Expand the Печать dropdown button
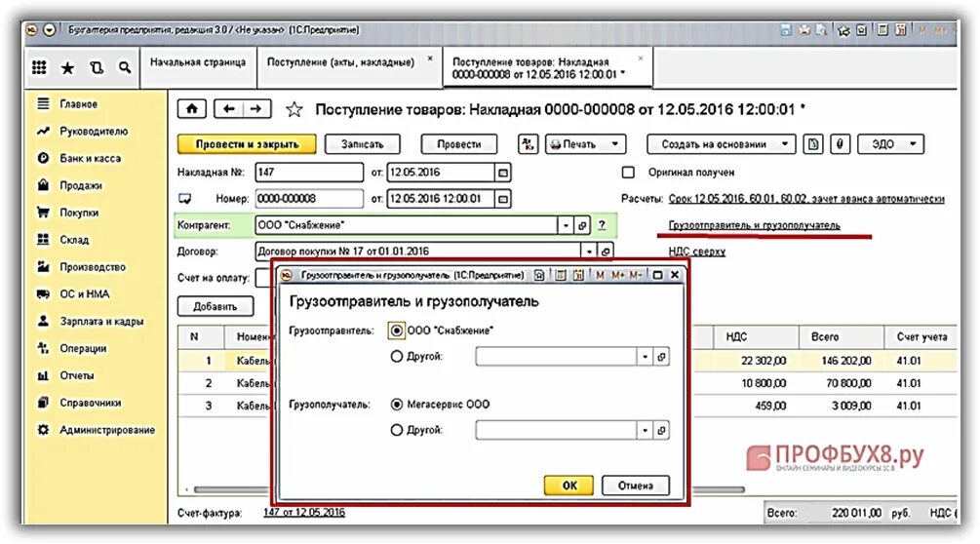Image resolution: width=980 pixels, height=544 pixels. [614, 144]
